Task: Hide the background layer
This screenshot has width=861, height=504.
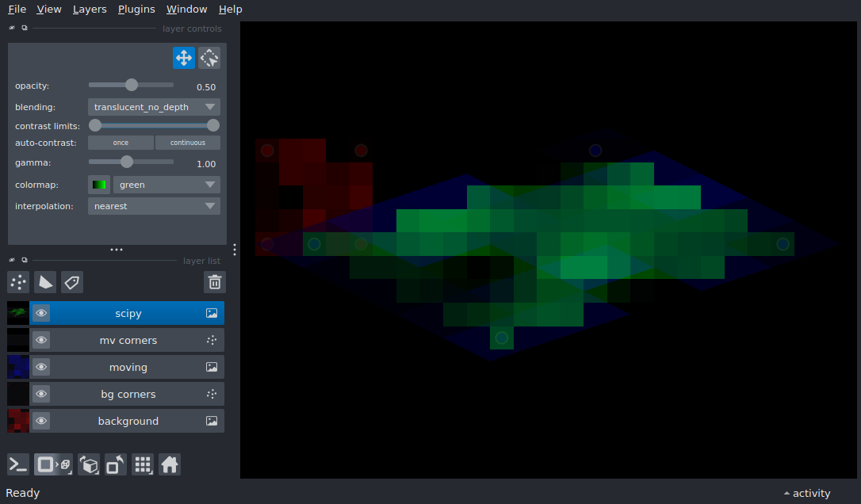Action: [41, 421]
